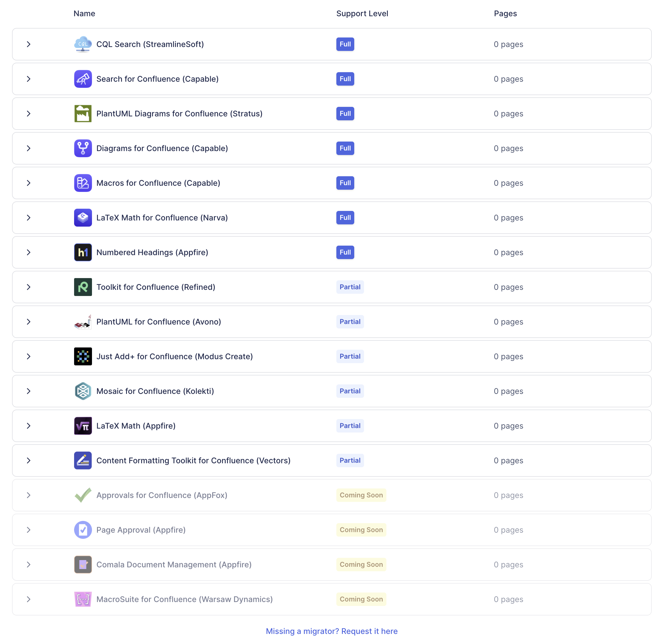Click the Toolkit for Confluence Refined icon
666x644 pixels.
[x=83, y=287]
